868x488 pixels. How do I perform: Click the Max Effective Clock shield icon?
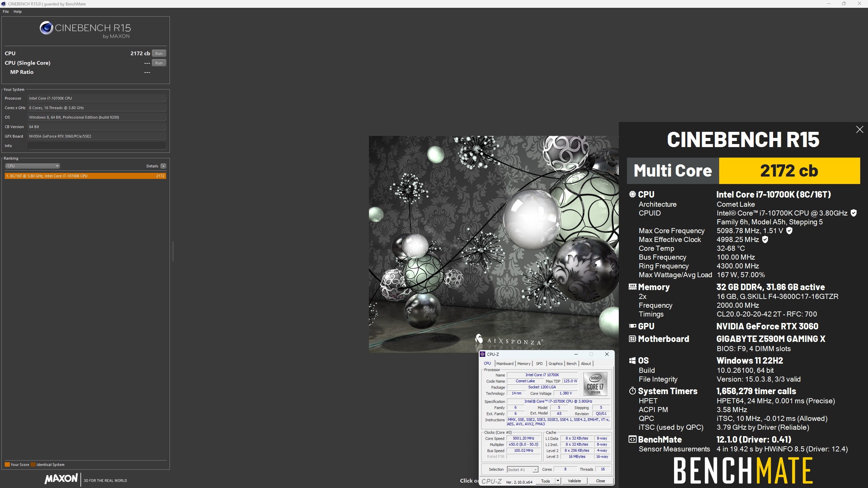point(765,240)
